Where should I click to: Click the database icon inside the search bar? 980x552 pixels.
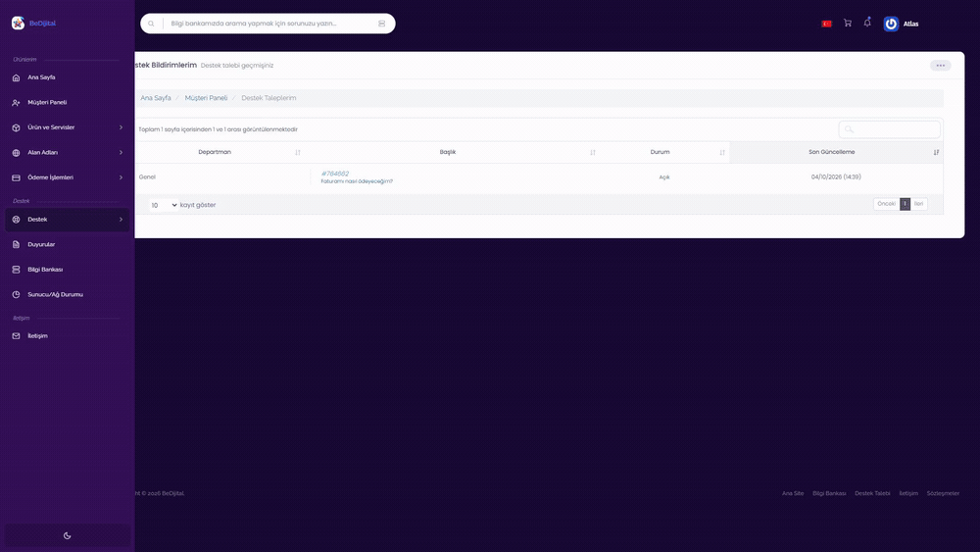pyautogui.click(x=382, y=24)
